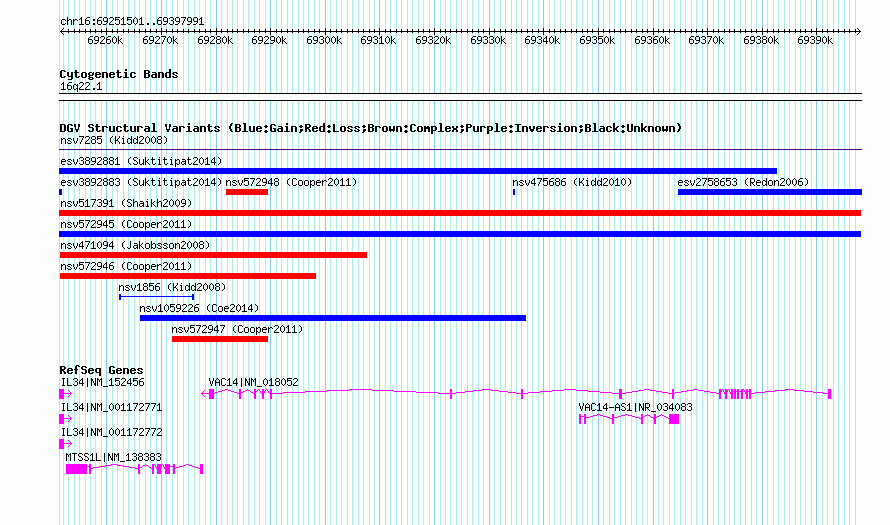Select the Cytogenetic Bands track title
Image resolution: width=890 pixels, height=525 pixels.
pyautogui.click(x=119, y=74)
